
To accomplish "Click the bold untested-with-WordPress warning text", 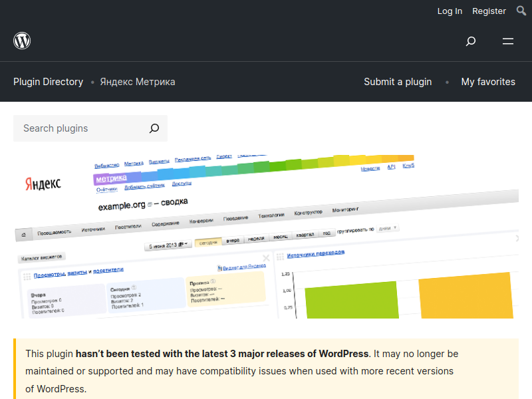I will [222, 354].
